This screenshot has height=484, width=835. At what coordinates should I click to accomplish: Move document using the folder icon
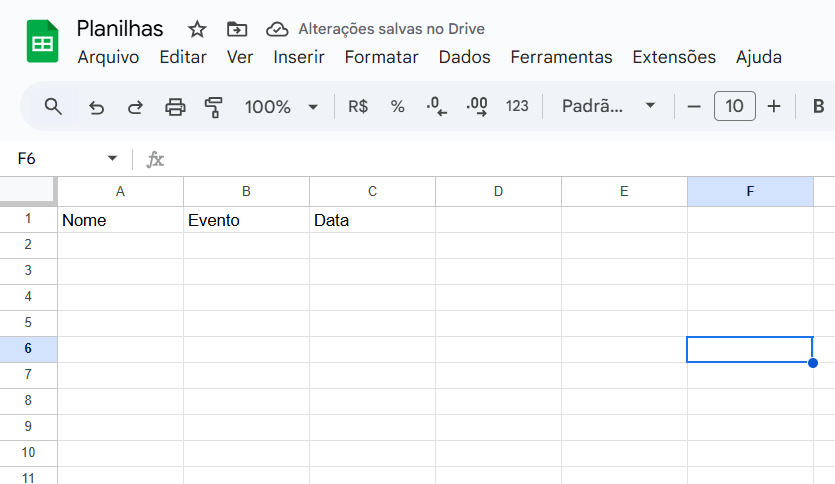(237, 29)
